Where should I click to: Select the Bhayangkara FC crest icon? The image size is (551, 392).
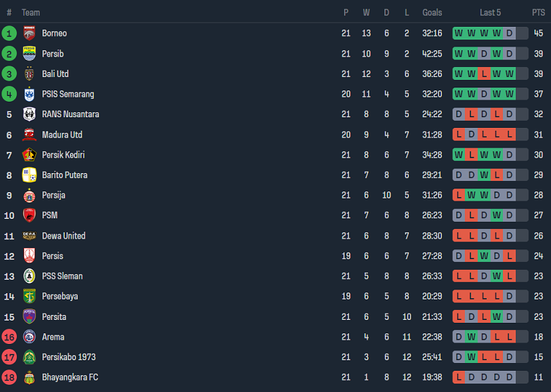(29, 377)
